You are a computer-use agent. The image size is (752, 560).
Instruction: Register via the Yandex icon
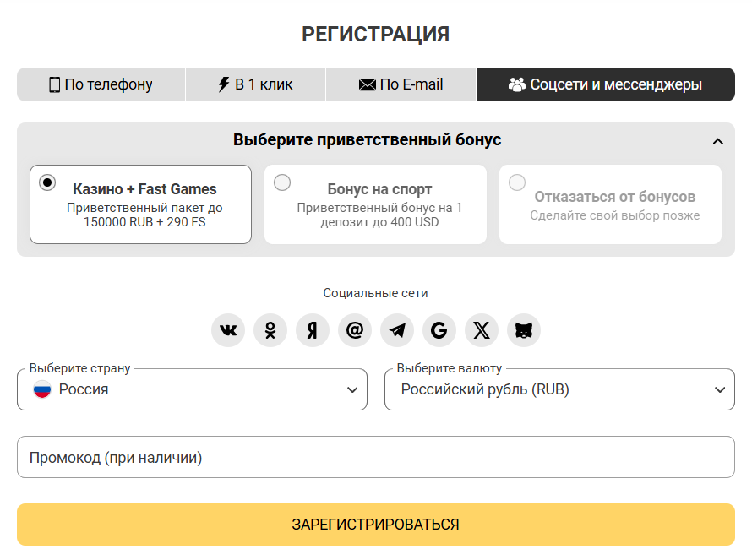(x=313, y=330)
